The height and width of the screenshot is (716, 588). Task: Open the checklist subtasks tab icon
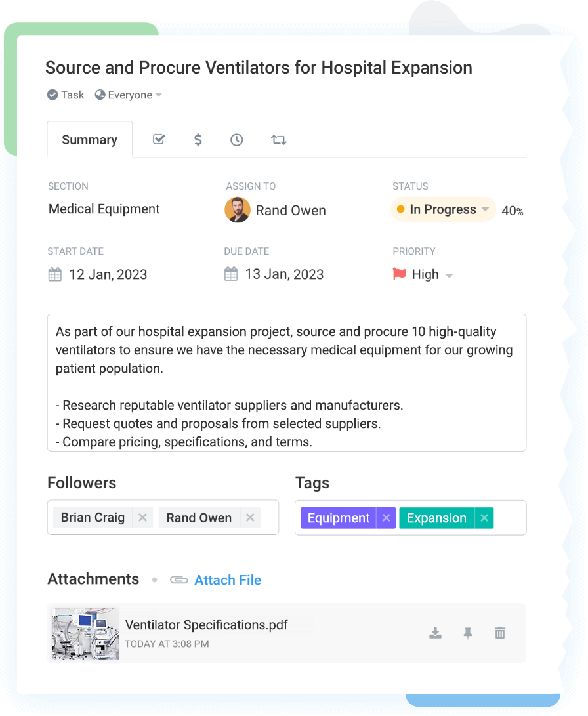[158, 139]
